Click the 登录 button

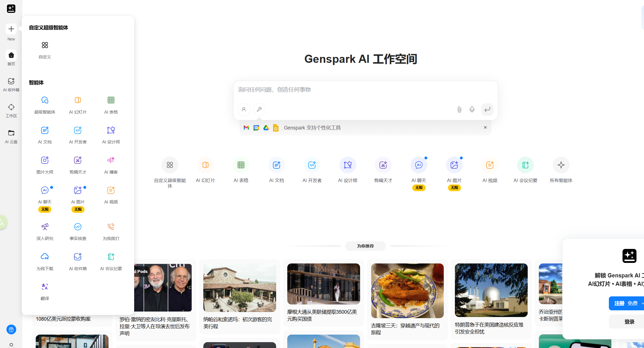coord(630,321)
